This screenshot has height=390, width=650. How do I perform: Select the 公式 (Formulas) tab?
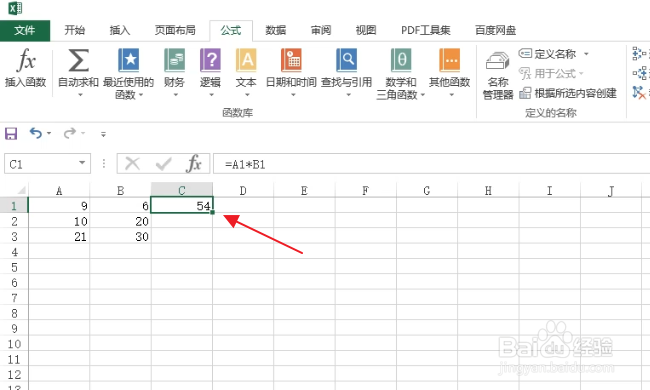click(231, 30)
